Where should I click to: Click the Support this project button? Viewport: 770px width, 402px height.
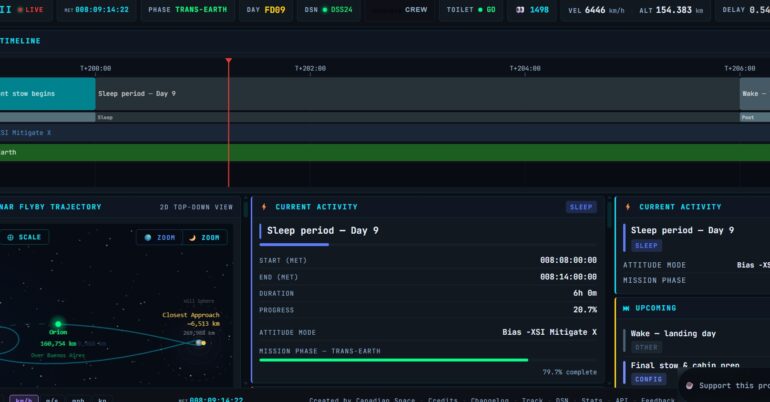coord(728,385)
